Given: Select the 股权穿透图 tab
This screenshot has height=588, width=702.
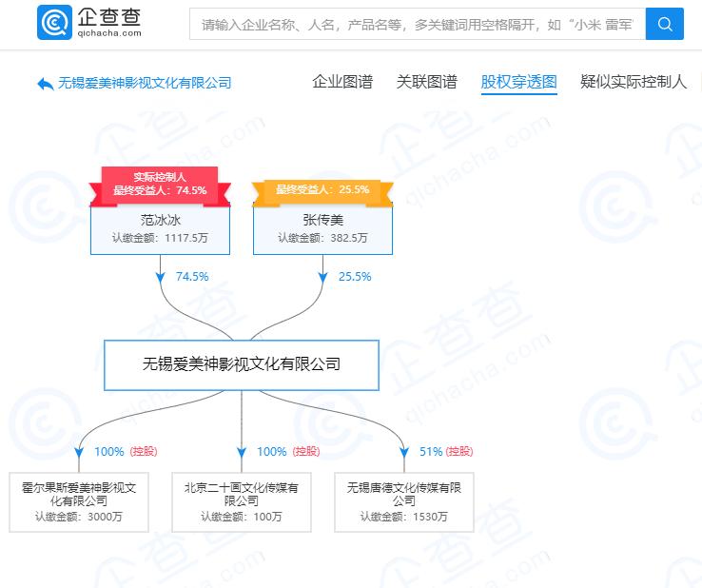Looking at the screenshot, I should [518, 82].
